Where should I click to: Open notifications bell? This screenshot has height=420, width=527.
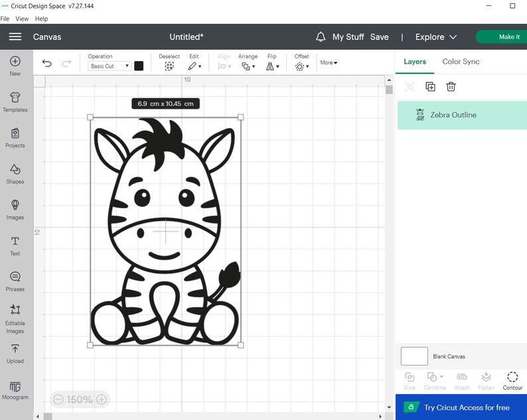pos(321,36)
